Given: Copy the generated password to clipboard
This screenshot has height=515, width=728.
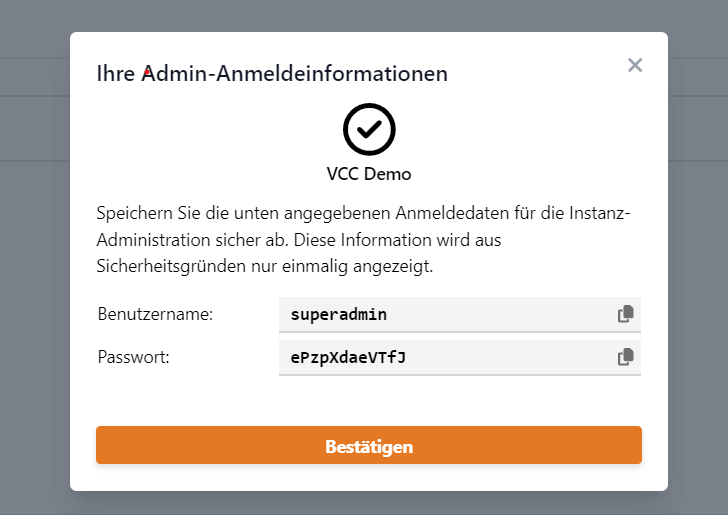Looking at the screenshot, I should tap(626, 357).
